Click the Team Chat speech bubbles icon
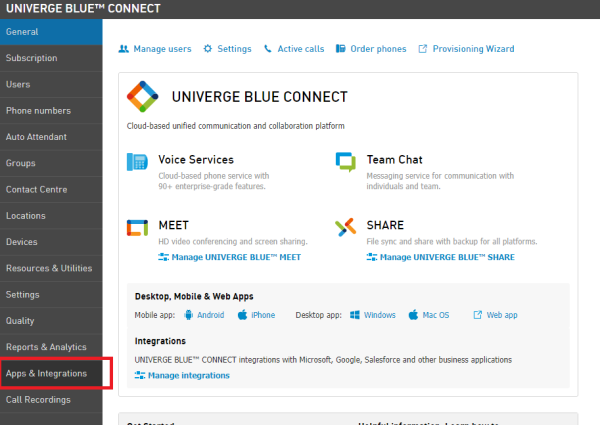 [346, 162]
